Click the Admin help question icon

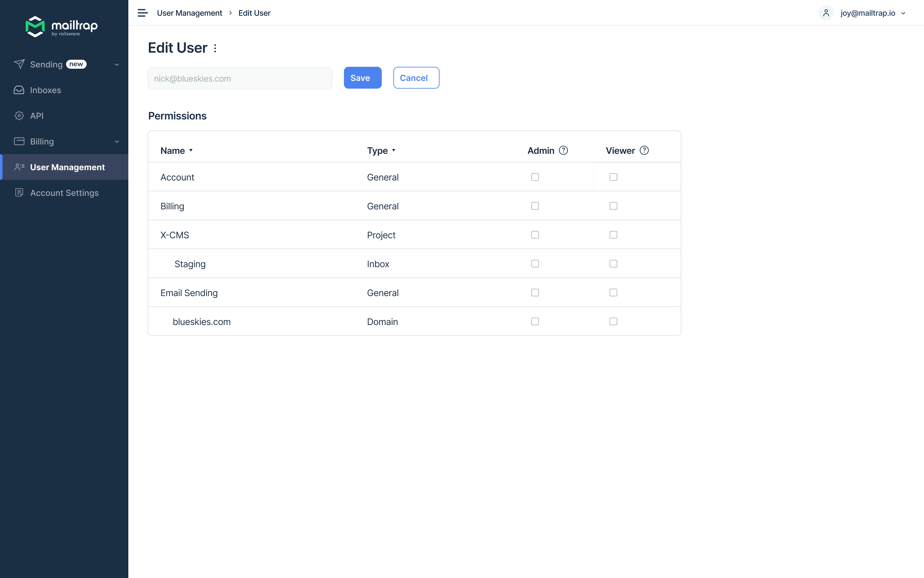pyautogui.click(x=563, y=150)
